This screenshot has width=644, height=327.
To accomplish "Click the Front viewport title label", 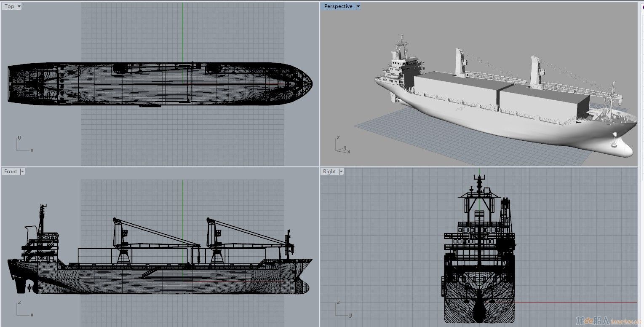I will (x=11, y=172).
